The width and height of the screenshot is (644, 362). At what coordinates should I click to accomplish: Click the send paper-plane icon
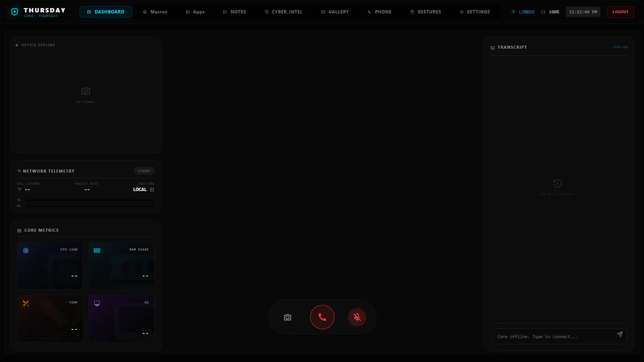619,334
